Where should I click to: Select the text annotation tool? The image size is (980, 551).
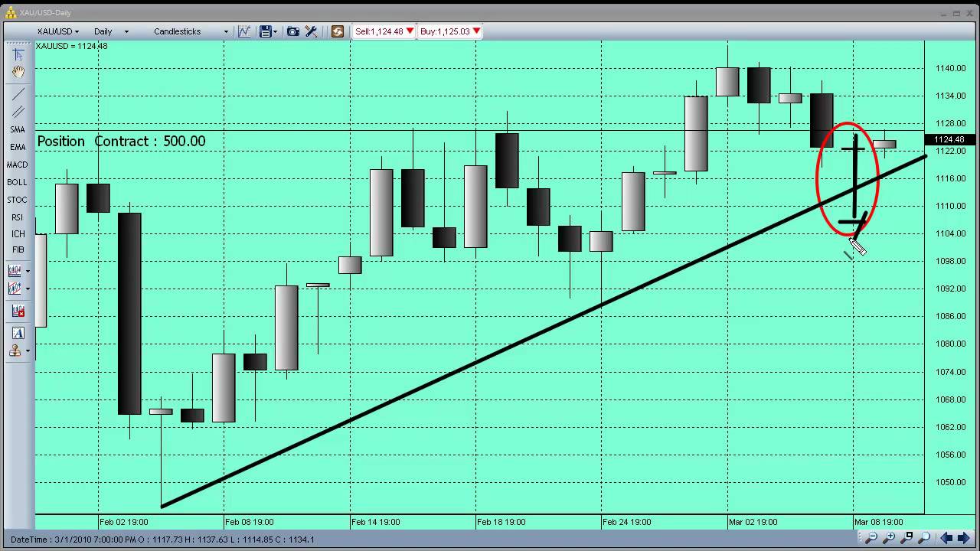18,333
